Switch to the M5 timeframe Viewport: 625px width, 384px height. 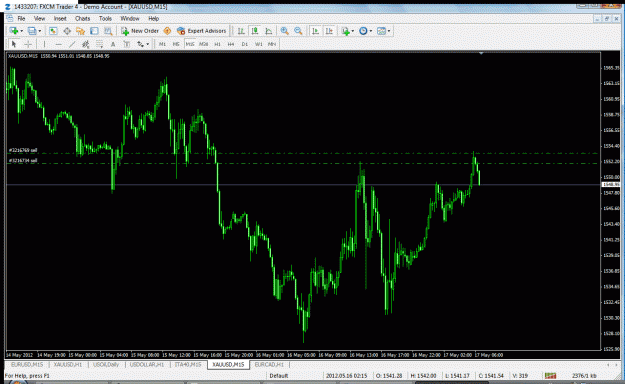tap(176, 44)
